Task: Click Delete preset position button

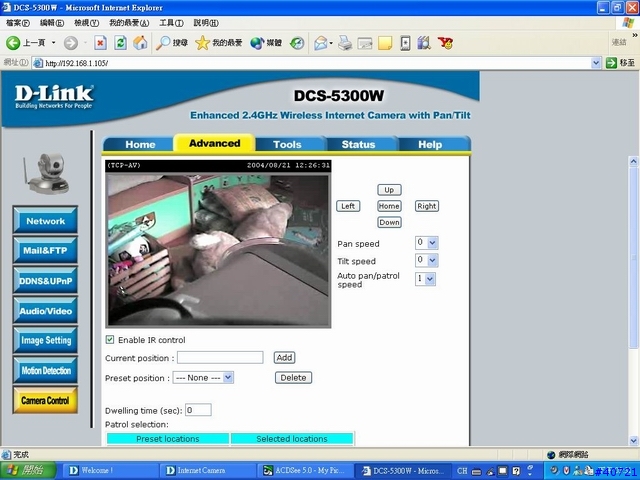Action: pos(293,378)
